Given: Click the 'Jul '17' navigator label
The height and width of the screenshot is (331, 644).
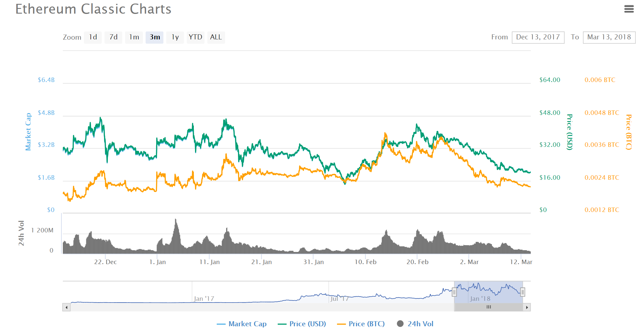Looking at the screenshot, I should (340, 299).
